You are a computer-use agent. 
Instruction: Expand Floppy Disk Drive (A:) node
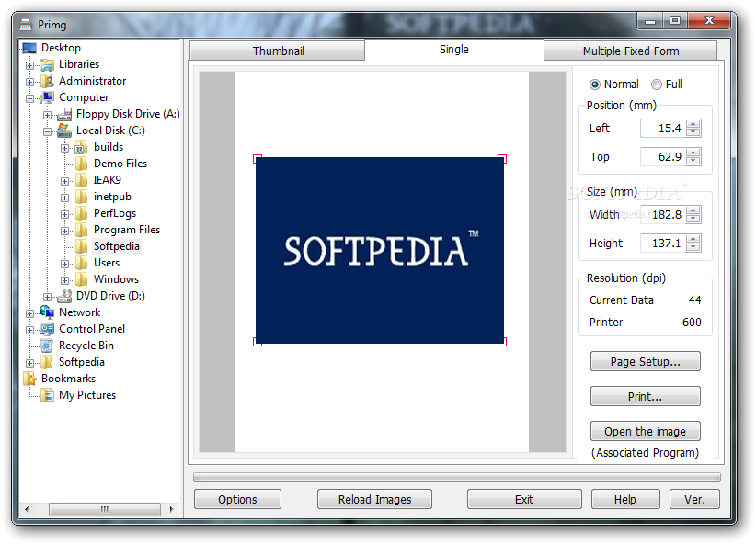pyautogui.click(x=47, y=115)
